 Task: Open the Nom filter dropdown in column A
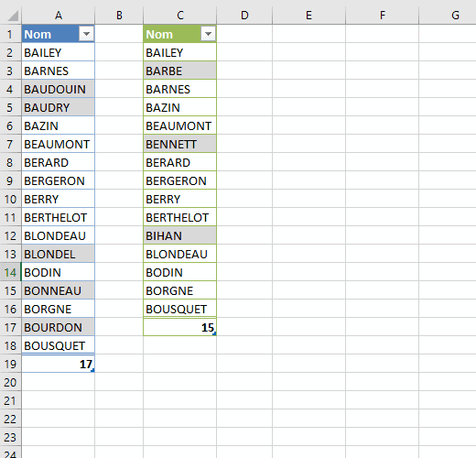[x=86, y=34]
